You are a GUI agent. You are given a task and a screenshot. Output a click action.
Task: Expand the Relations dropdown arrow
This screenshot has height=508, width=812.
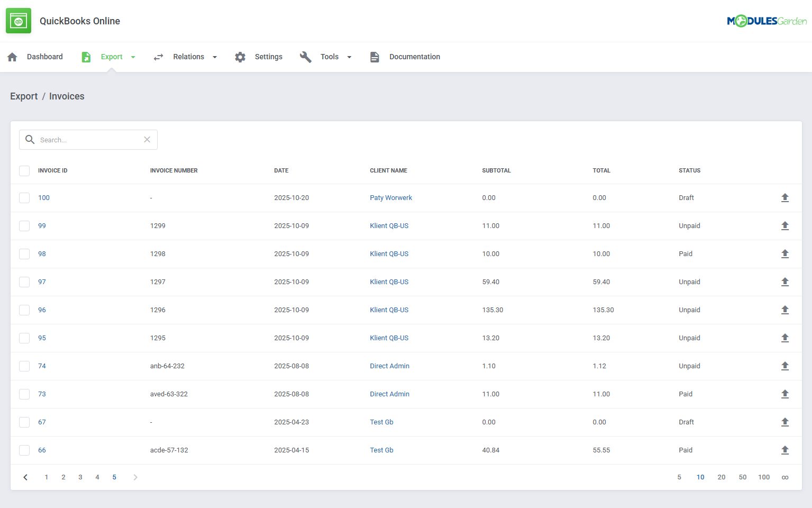215,57
